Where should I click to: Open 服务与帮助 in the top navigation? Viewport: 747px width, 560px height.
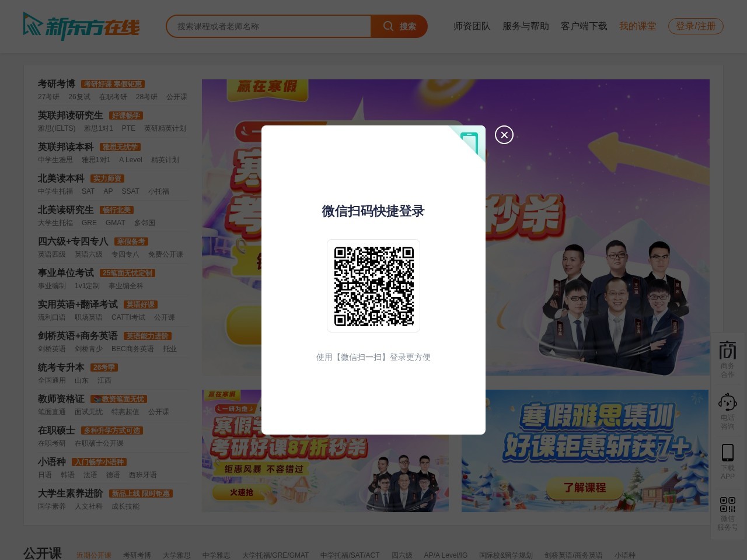[525, 26]
